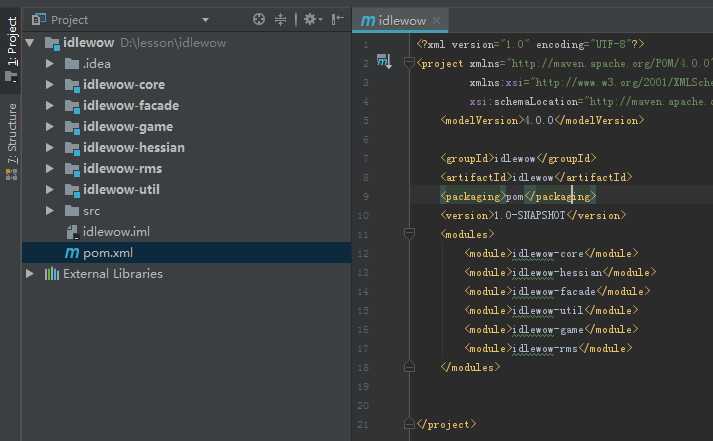Click the idlewow-core module entry in editor
The image size is (713, 441).
click(551, 254)
